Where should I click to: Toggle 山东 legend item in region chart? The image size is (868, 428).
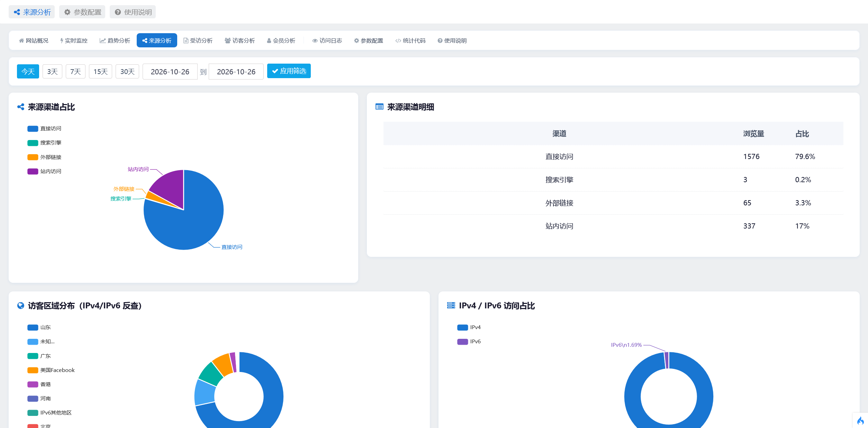pyautogui.click(x=39, y=327)
